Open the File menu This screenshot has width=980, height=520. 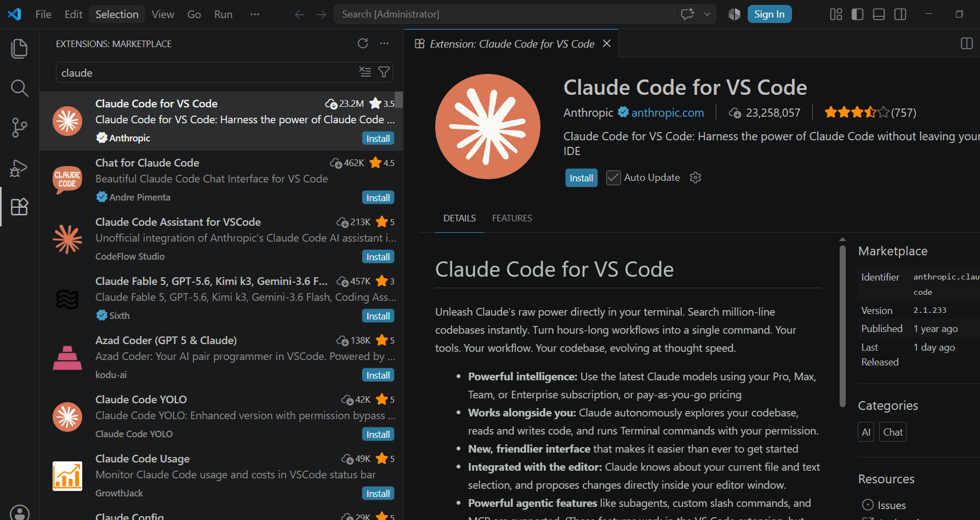coord(43,14)
